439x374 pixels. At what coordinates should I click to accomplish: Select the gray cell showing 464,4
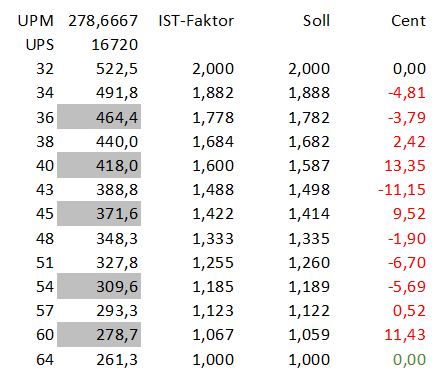[99, 117]
